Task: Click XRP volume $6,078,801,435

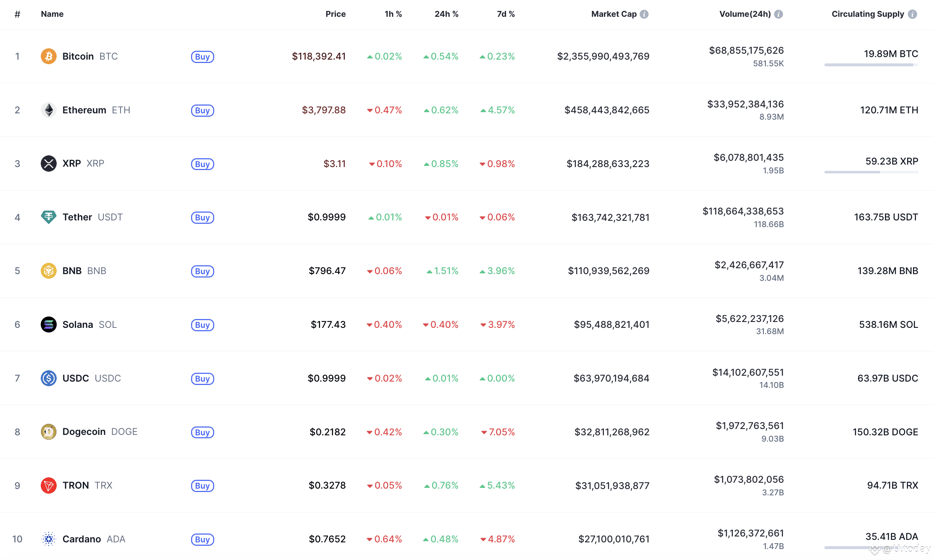Action: [x=749, y=157]
